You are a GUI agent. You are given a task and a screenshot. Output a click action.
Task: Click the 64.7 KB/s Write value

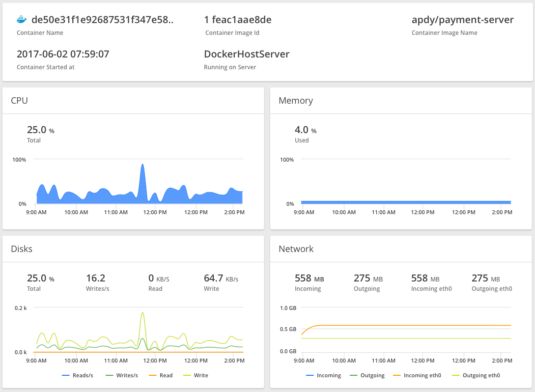[x=221, y=279]
